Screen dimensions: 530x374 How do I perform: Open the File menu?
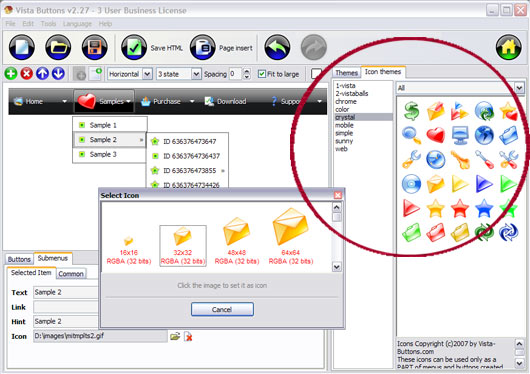pos(10,24)
